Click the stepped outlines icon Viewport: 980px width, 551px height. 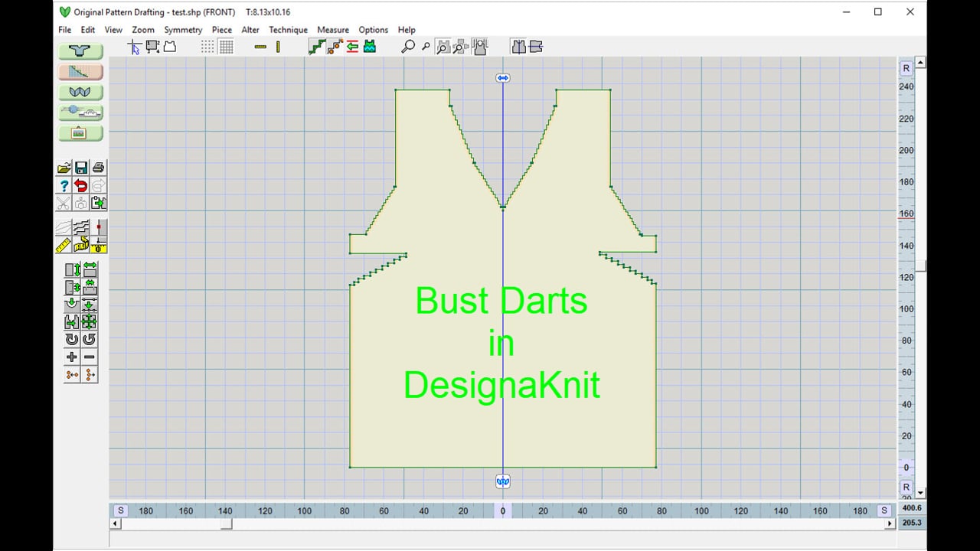pos(81,227)
